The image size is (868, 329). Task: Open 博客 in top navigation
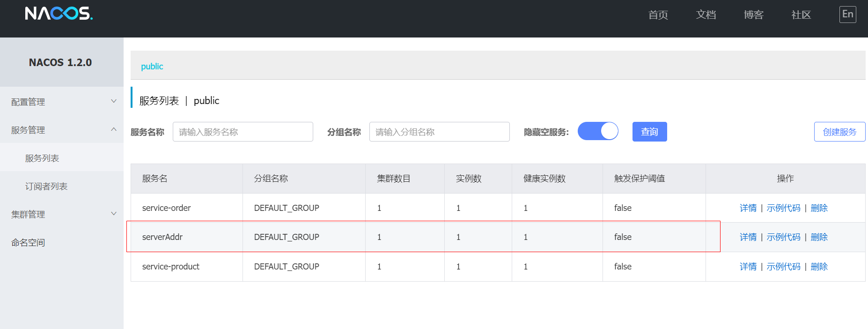tap(753, 15)
